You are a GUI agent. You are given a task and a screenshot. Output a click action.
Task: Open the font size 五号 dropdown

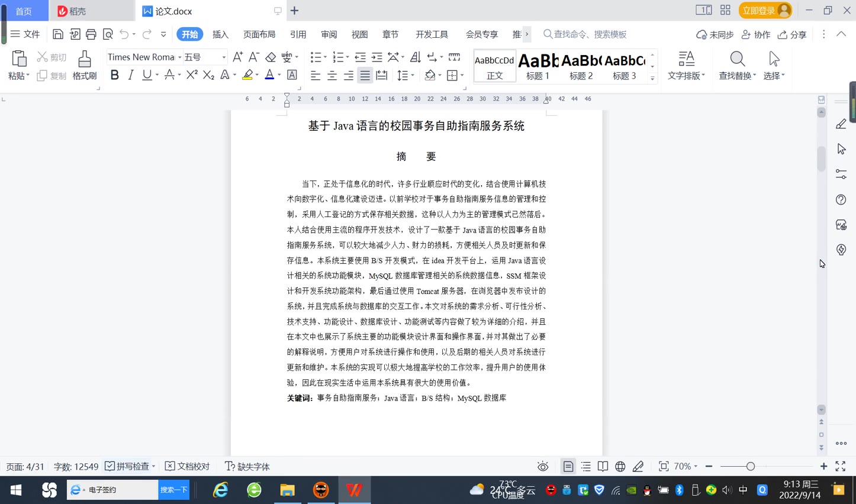(x=224, y=57)
